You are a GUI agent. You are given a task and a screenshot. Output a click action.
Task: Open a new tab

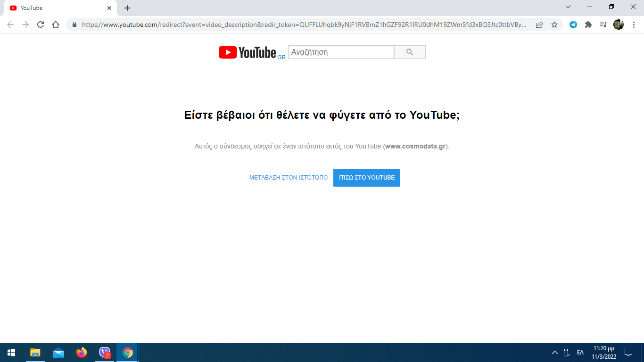coord(127,8)
